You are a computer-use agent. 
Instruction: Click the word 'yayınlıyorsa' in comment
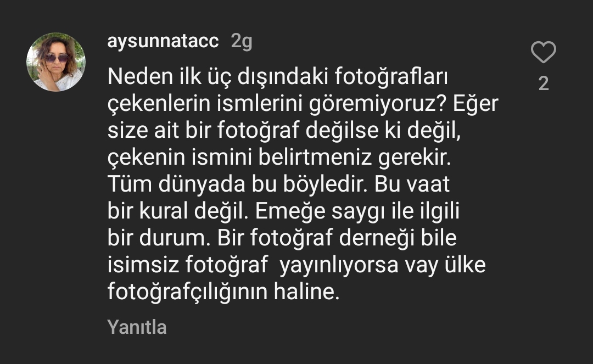[339, 265]
